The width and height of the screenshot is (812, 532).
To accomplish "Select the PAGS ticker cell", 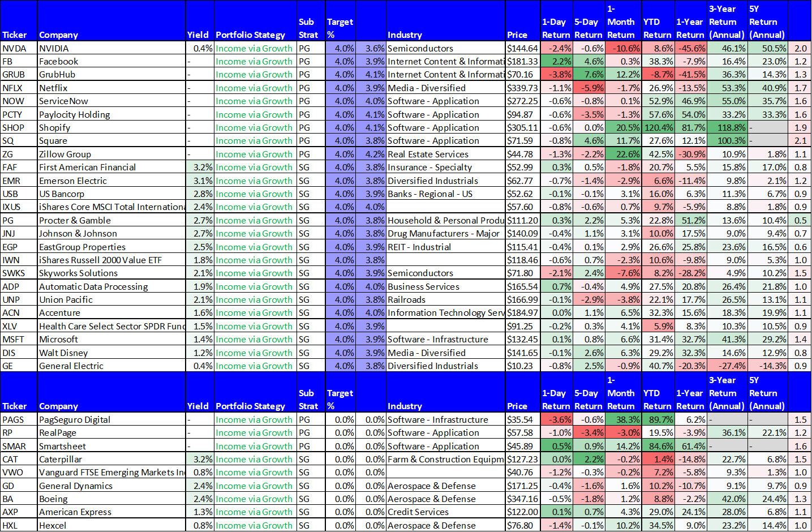I will pyautogui.click(x=19, y=419).
